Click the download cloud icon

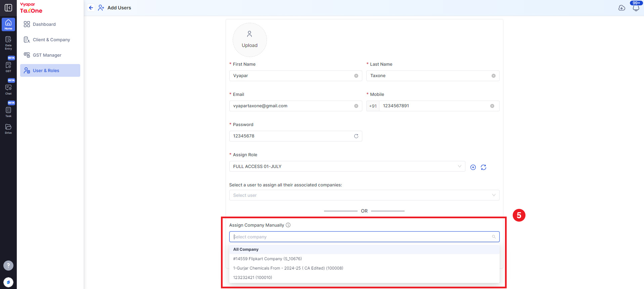point(622,8)
